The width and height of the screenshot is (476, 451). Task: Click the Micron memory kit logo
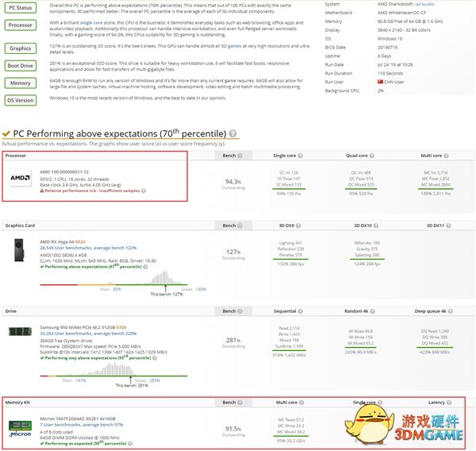click(x=21, y=429)
